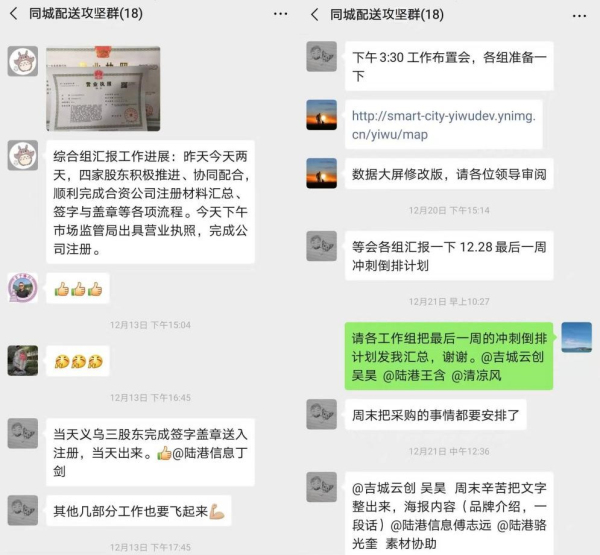Tap the left 同城配送攻坚群(18) title
This screenshot has height=555, width=600.
click(86, 14)
